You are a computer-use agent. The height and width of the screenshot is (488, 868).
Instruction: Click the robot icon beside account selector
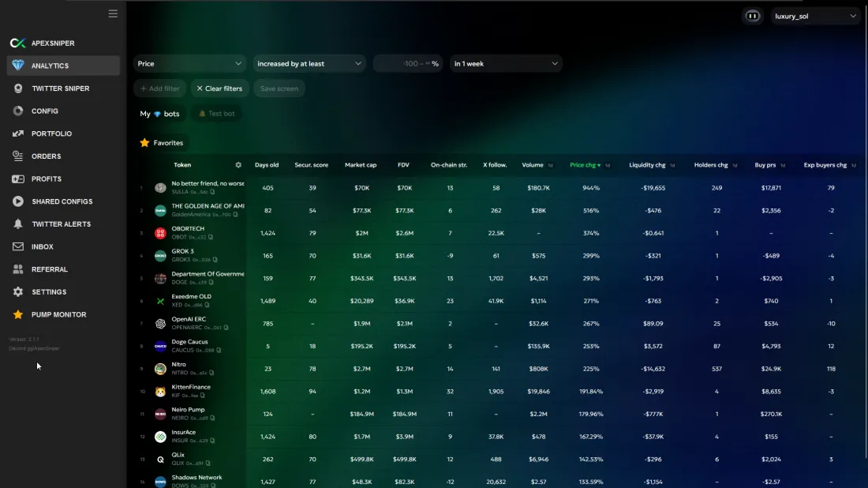(753, 16)
